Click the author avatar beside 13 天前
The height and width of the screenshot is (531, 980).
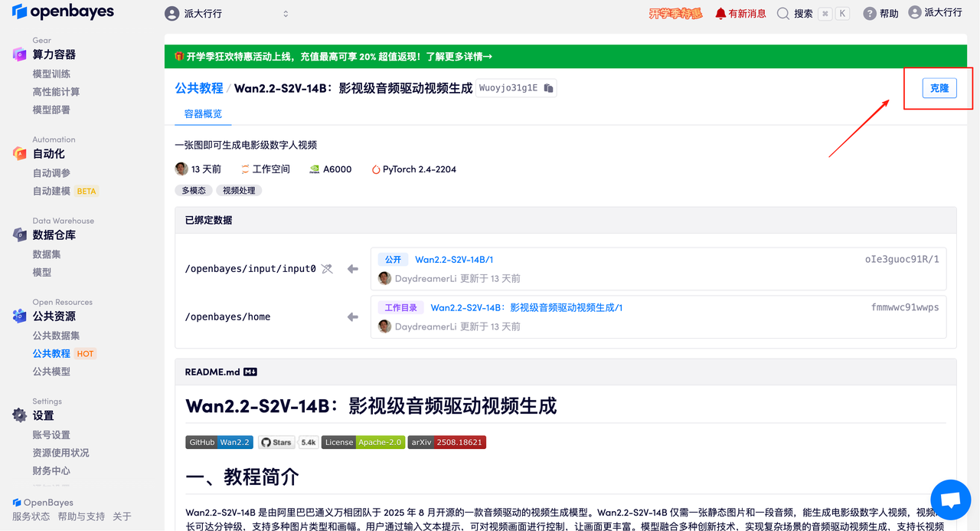pyautogui.click(x=181, y=169)
